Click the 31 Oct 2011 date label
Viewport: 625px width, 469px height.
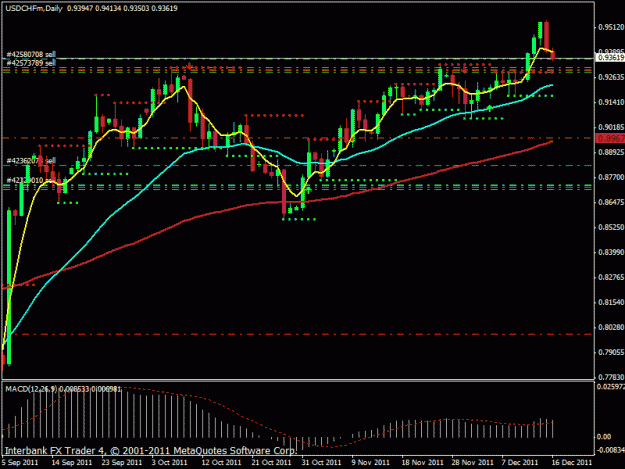coord(321,462)
